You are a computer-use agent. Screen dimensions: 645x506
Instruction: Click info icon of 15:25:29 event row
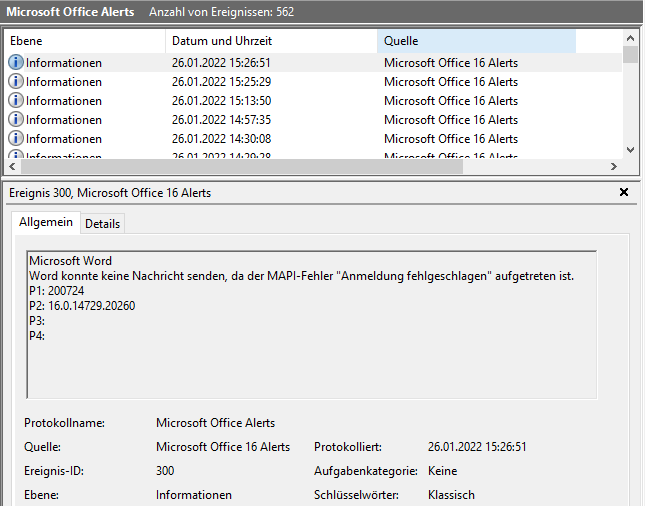point(16,82)
